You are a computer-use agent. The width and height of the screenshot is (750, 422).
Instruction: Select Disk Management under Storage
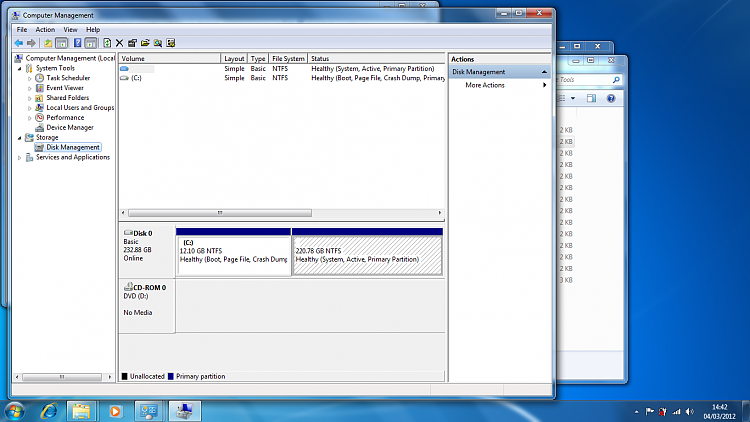click(73, 147)
